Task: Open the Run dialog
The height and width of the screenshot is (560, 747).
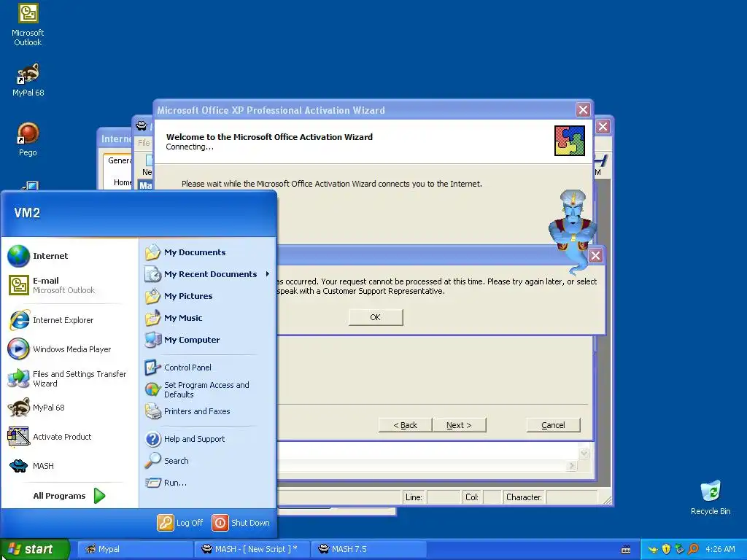Action: point(208,483)
